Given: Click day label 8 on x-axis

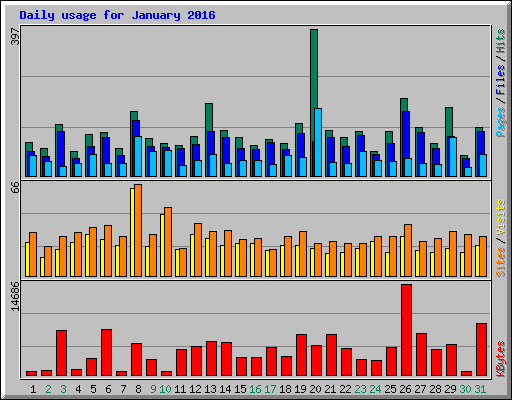Looking at the screenshot, I should (x=138, y=389).
